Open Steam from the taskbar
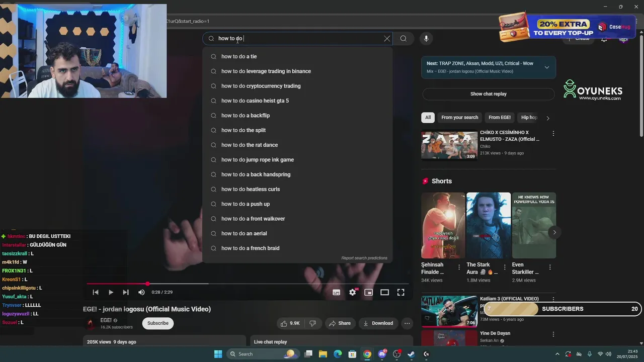Viewport: 644px width, 362px height. (411, 354)
